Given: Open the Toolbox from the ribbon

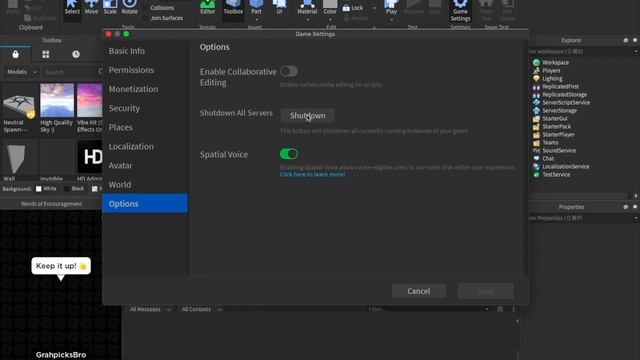Looking at the screenshot, I should (233, 8).
